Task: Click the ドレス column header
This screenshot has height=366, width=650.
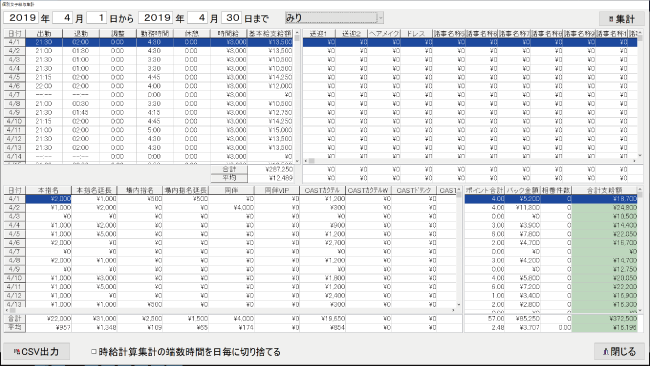Action: 417,33
